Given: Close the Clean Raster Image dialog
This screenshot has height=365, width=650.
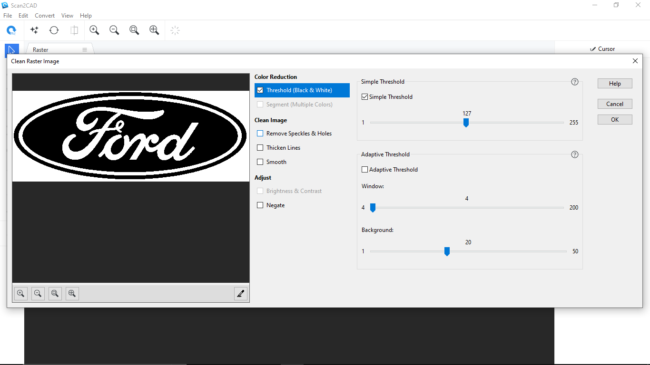Looking at the screenshot, I should pos(635,61).
